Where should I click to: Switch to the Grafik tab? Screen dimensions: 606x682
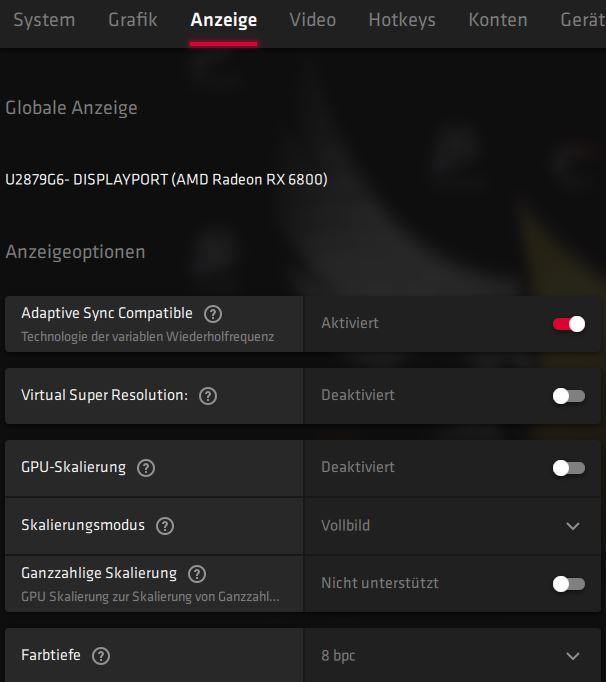(x=133, y=20)
